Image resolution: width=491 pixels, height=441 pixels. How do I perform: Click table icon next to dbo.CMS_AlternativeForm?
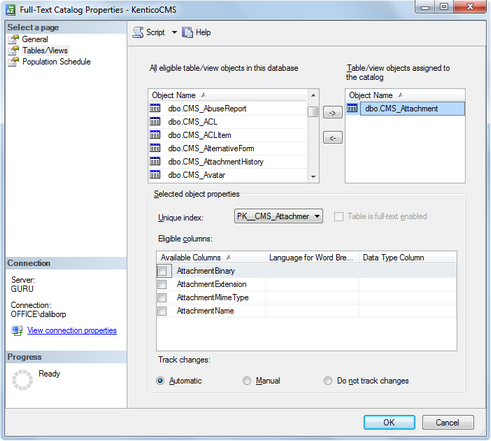[x=155, y=148]
